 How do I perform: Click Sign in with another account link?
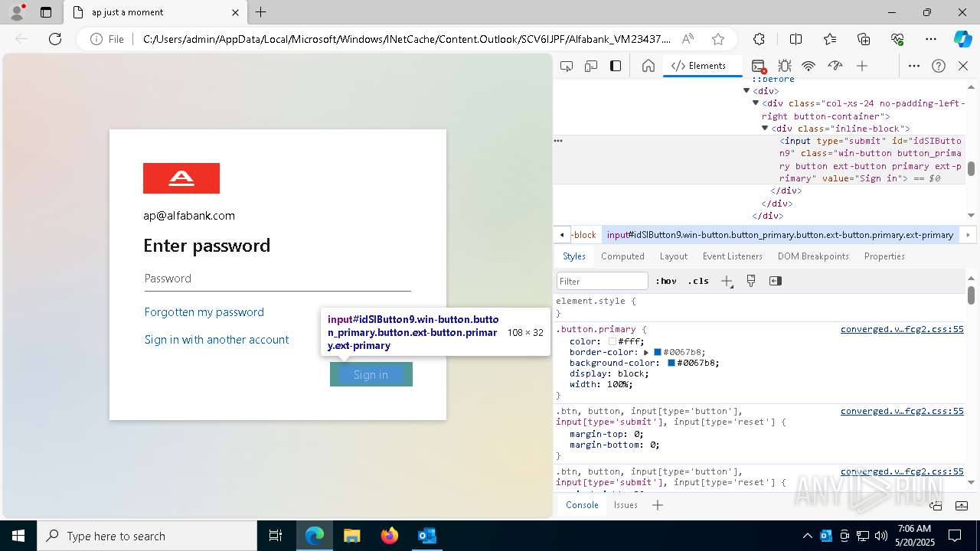[x=217, y=340]
